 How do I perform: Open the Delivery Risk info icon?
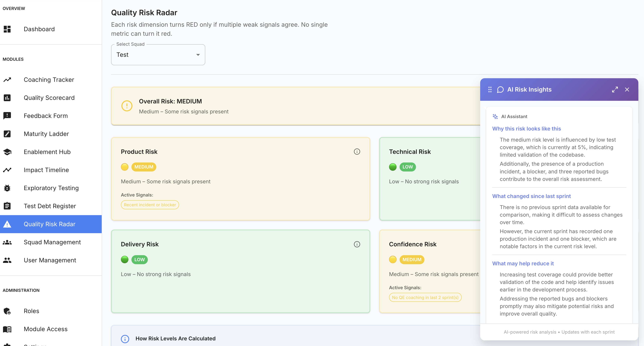click(x=357, y=244)
